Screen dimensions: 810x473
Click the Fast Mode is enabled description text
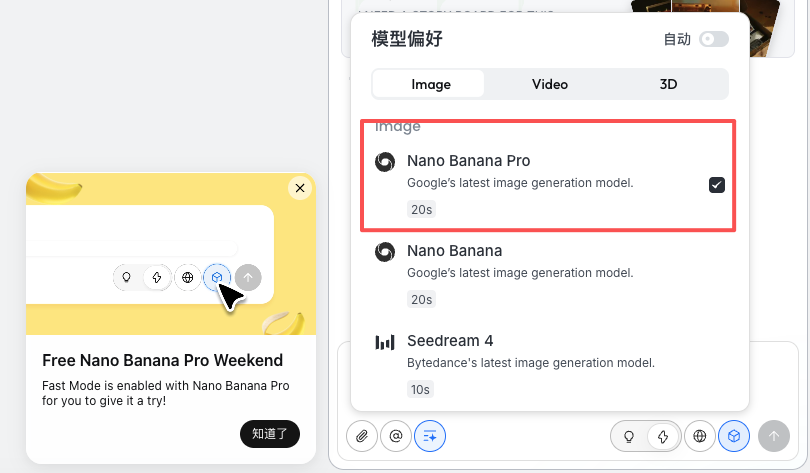165,393
